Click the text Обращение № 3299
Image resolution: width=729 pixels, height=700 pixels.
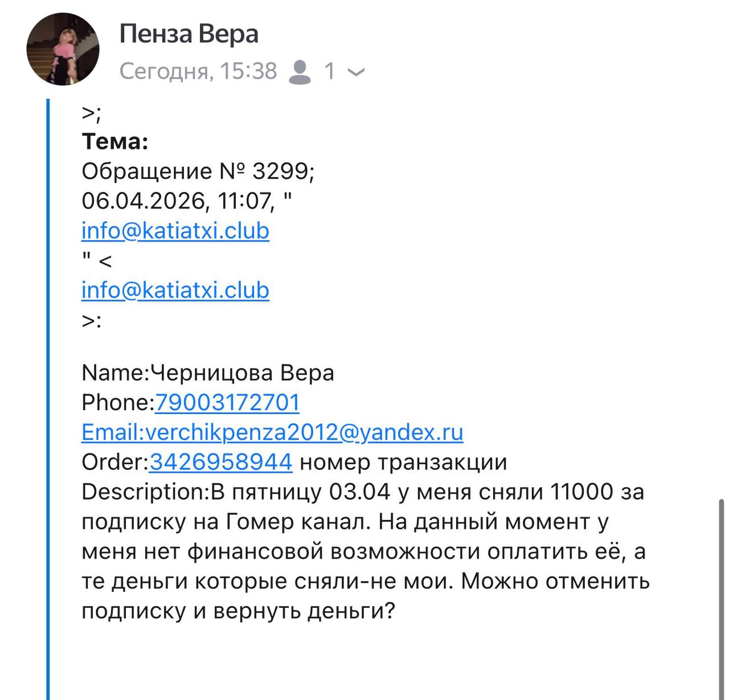196,171
